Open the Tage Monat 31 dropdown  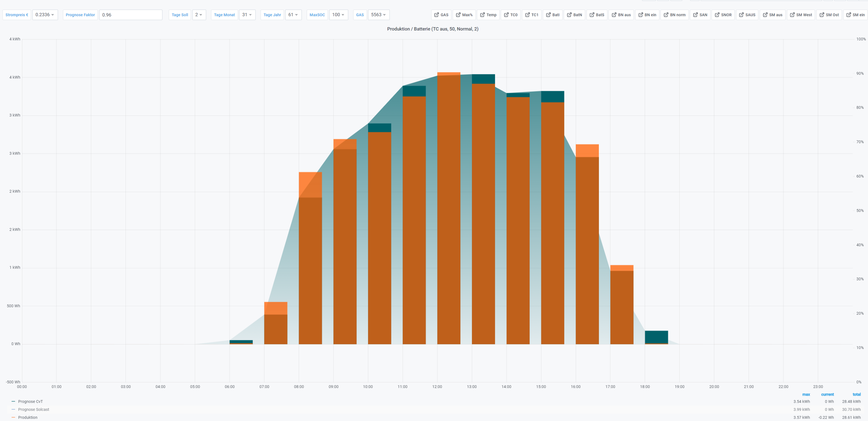click(247, 15)
